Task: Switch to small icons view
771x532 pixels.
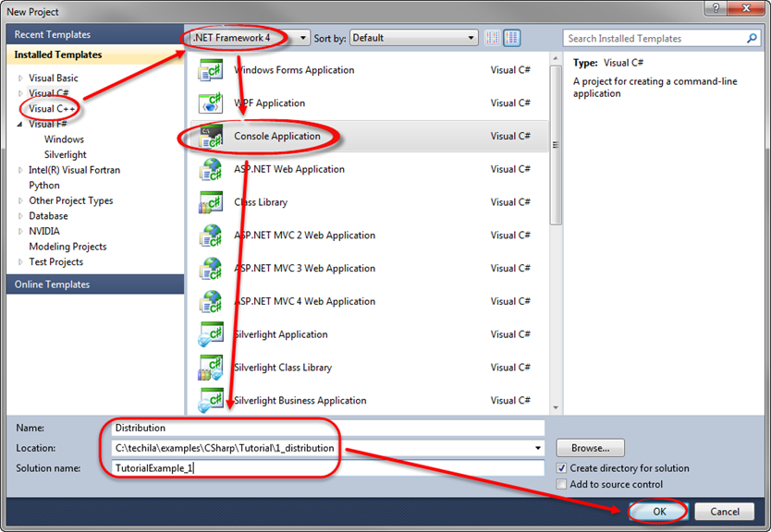Action: [x=493, y=38]
